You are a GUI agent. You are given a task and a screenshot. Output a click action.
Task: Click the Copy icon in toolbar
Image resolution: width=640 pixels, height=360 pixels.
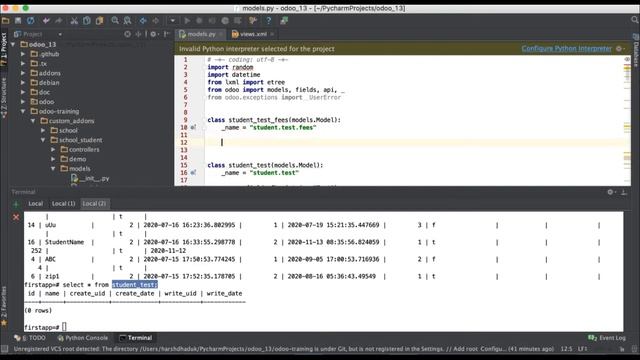pos(87,20)
